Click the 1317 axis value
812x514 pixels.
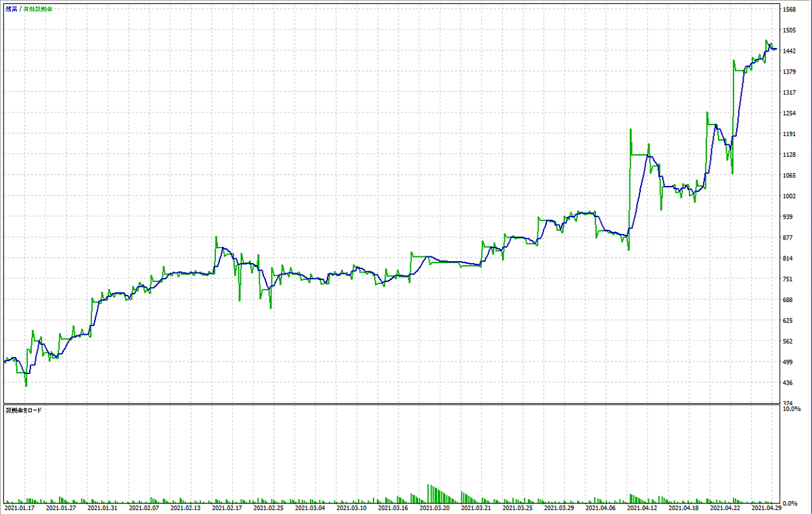(790, 93)
